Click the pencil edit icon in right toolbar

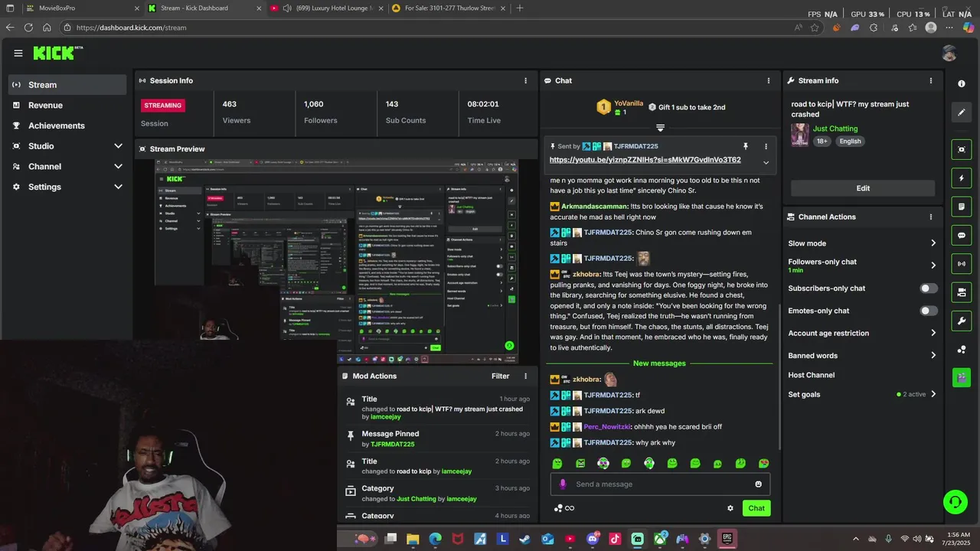tap(962, 112)
